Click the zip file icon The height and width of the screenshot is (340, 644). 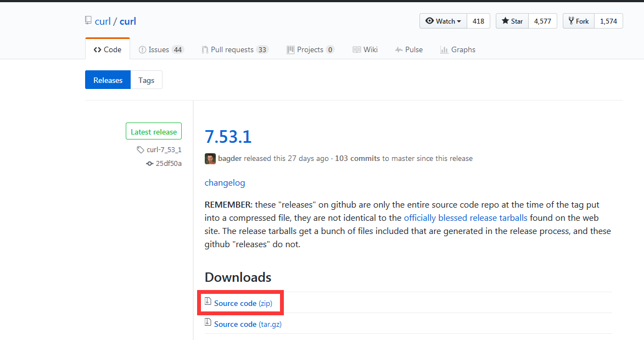point(208,302)
